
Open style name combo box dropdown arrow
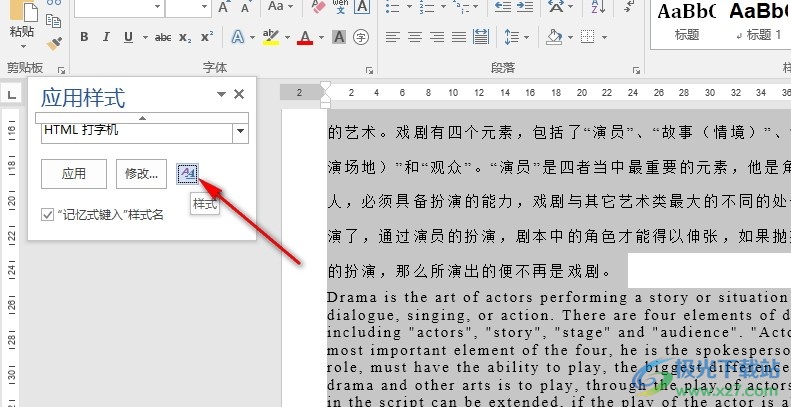click(240, 131)
